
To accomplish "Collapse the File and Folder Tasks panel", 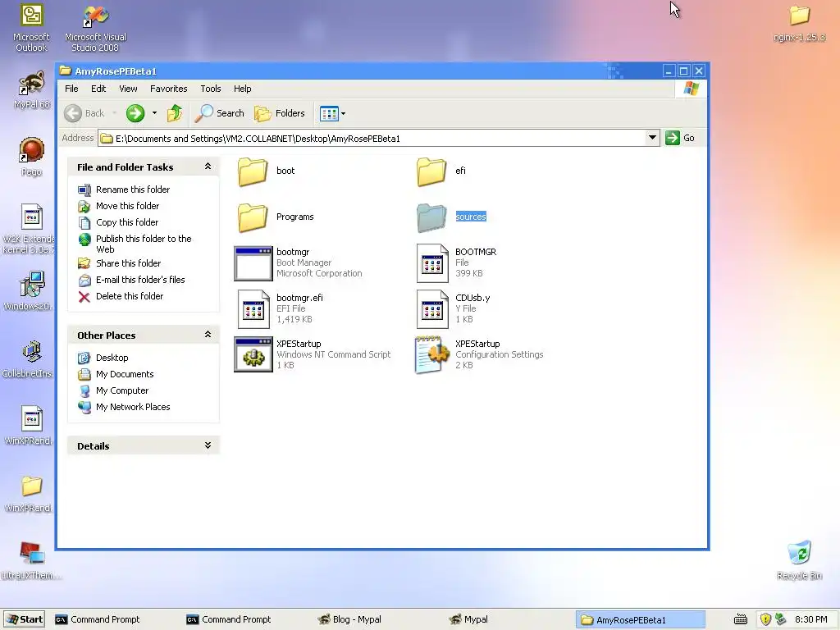I will tap(208, 167).
